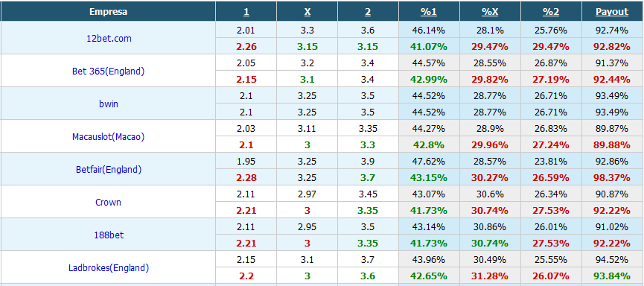This screenshot has height=286, width=644.
Task: Open the Ladbrokes(England) link
Action: (x=109, y=268)
